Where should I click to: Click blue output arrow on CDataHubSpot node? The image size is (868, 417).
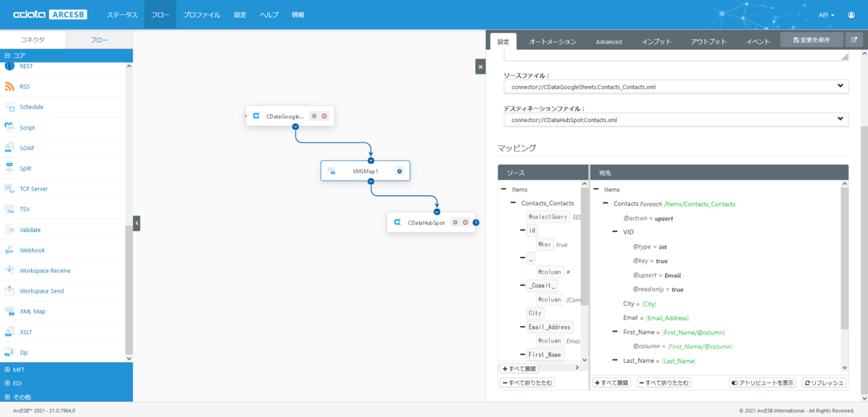(476, 223)
